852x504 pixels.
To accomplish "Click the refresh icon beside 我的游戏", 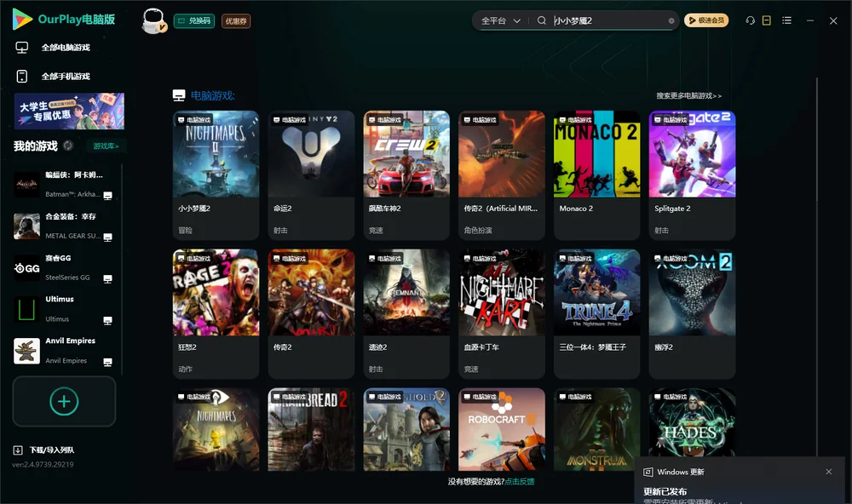I will (x=68, y=146).
